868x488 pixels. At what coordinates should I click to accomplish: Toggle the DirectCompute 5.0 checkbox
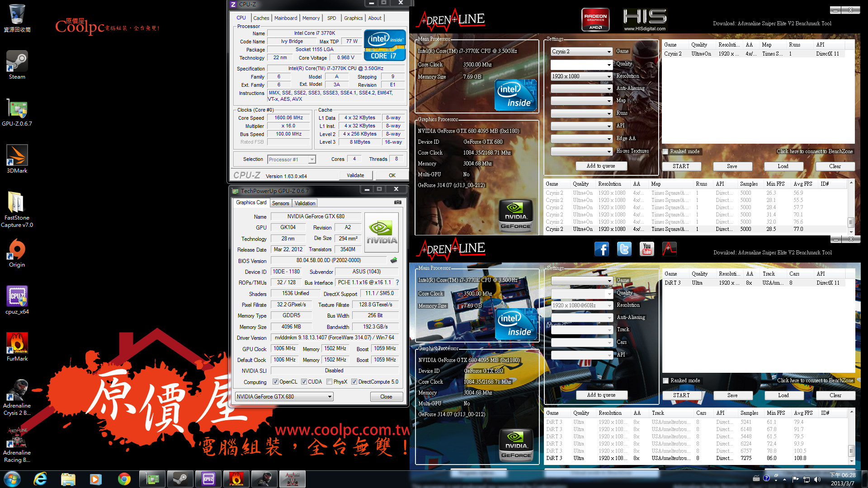(x=354, y=382)
